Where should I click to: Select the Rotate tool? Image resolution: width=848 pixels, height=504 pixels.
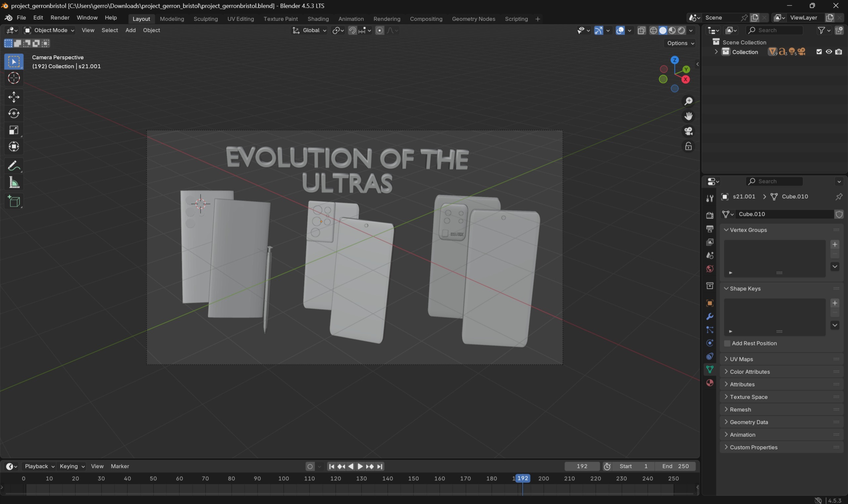pos(14,114)
